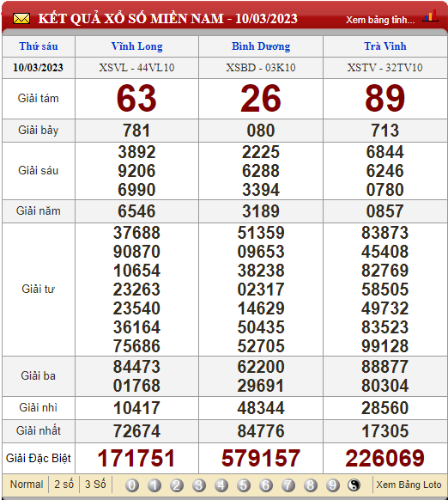This screenshot has height=500, width=448.
Task: Open the Vĩnh Long province link
Action: coord(137,46)
